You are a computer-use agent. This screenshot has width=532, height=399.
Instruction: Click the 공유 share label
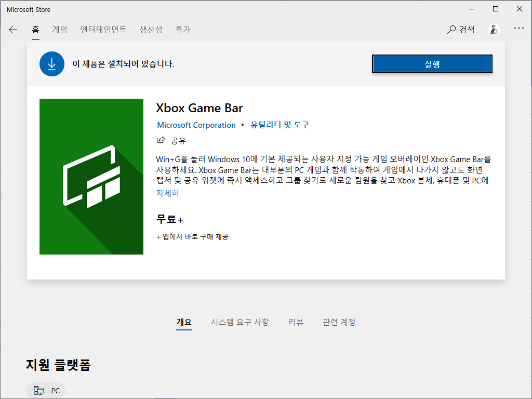tap(178, 141)
